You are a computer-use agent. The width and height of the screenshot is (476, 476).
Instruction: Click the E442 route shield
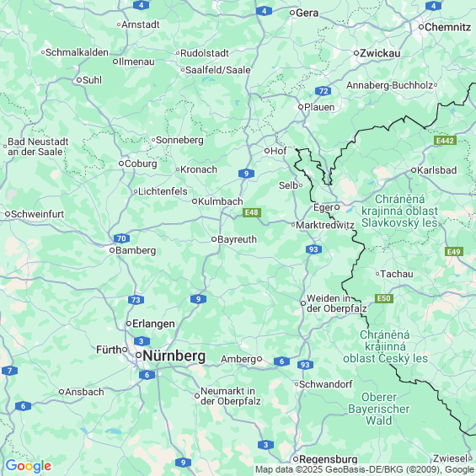(x=445, y=141)
